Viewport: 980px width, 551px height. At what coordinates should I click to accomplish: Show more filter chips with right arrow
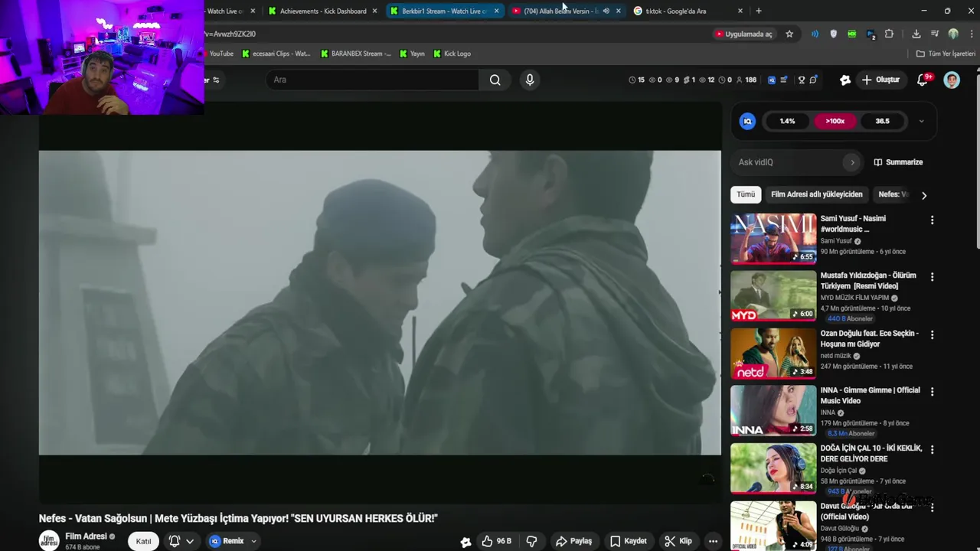click(924, 195)
